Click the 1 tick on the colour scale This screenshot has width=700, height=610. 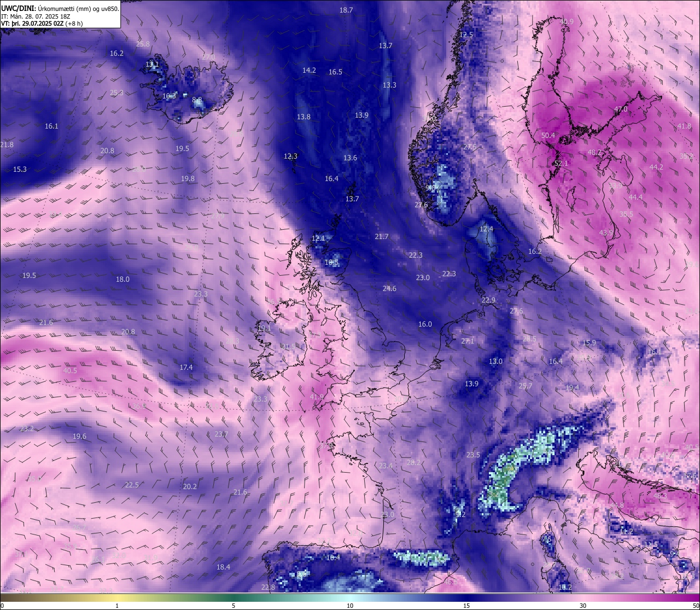[117, 606]
